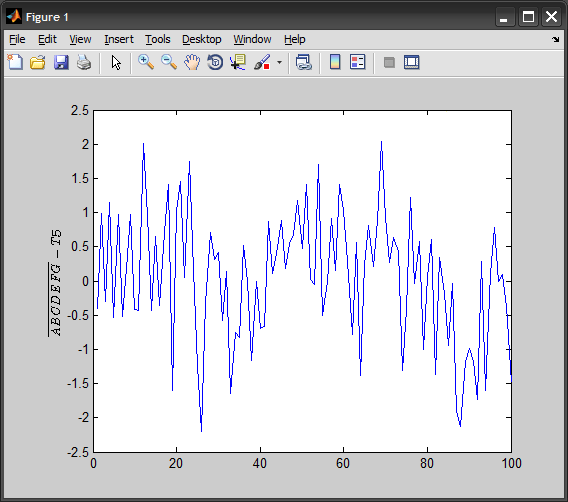Image resolution: width=568 pixels, height=502 pixels.
Task: Open the Window menu
Action: pyautogui.click(x=252, y=39)
